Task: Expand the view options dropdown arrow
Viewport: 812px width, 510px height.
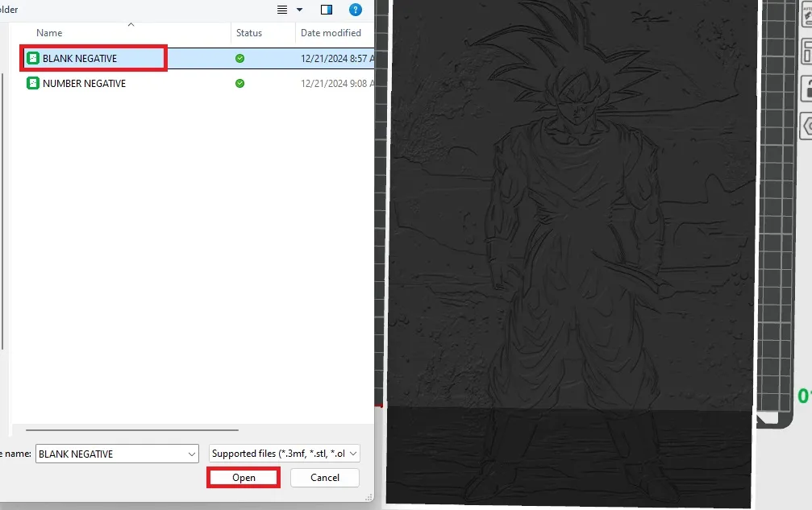Action: 299,10
